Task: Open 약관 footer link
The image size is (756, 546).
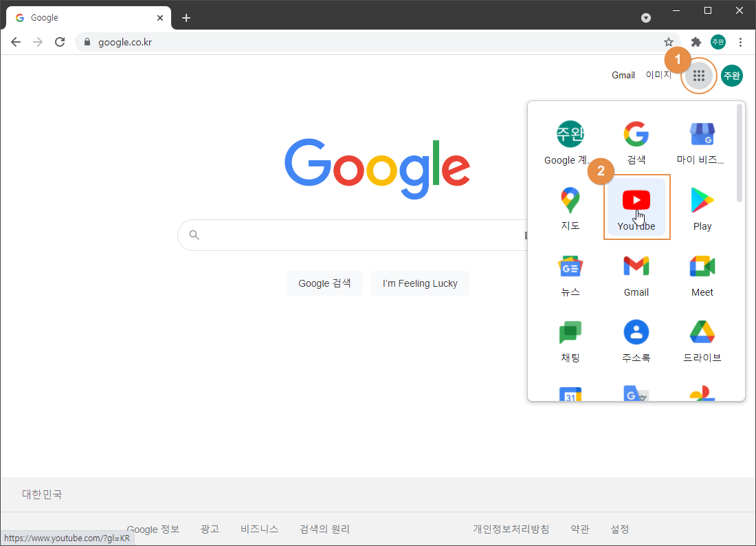Action: click(x=580, y=529)
